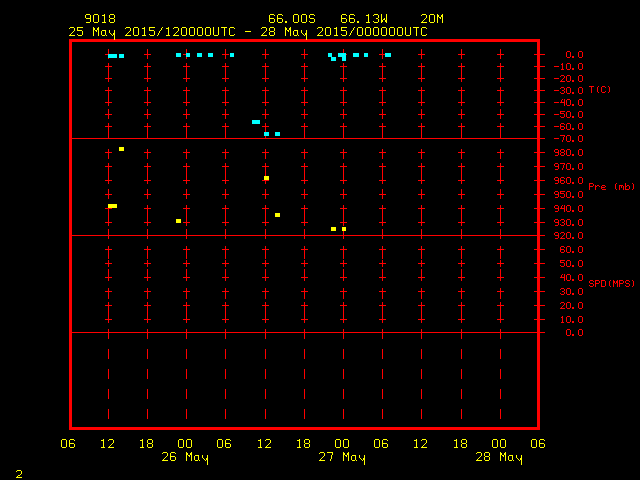Select the 66.00S latitude text
Screen dimensions: 640x480
pos(289,18)
